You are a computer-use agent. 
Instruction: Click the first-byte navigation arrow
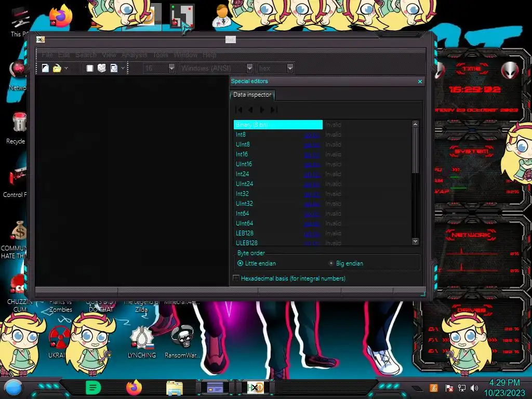coord(239,110)
